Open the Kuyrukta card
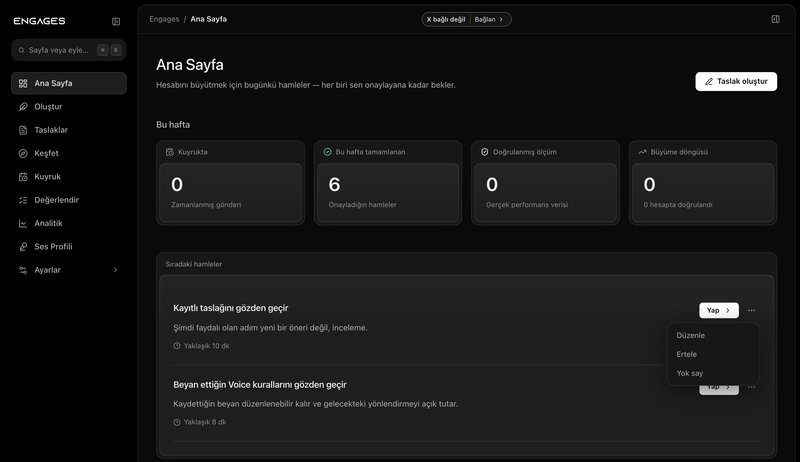The height and width of the screenshot is (462, 800). click(231, 183)
